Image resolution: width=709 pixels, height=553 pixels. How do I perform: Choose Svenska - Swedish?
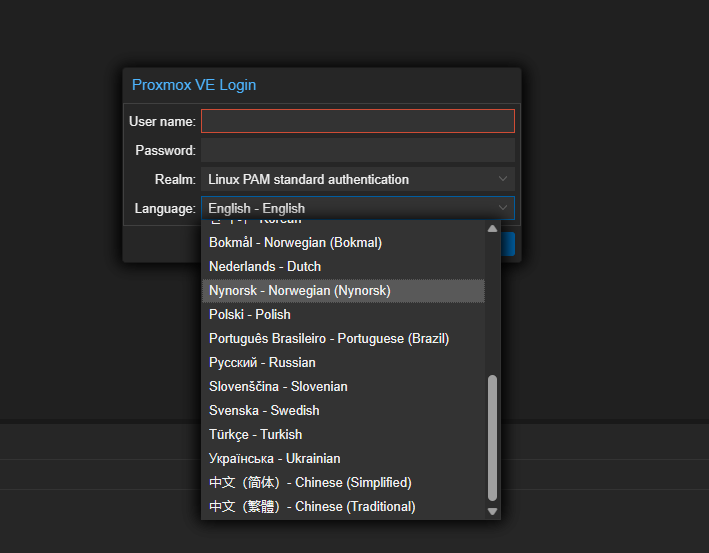[x=343, y=411]
